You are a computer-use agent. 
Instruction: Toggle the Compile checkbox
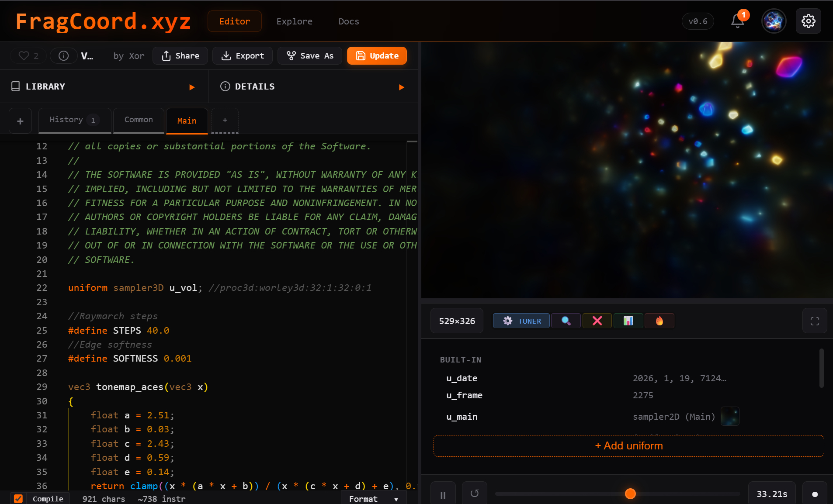point(18,498)
